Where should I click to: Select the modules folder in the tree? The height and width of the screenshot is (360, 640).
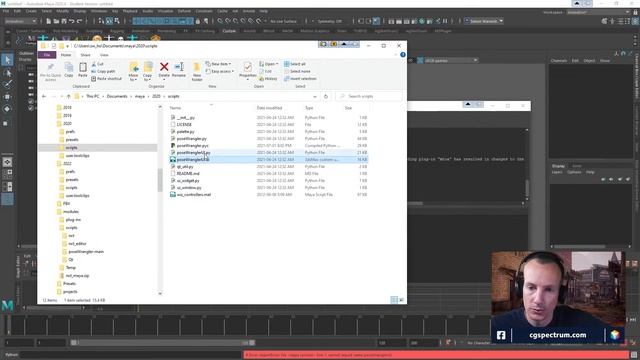coord(71,211)
